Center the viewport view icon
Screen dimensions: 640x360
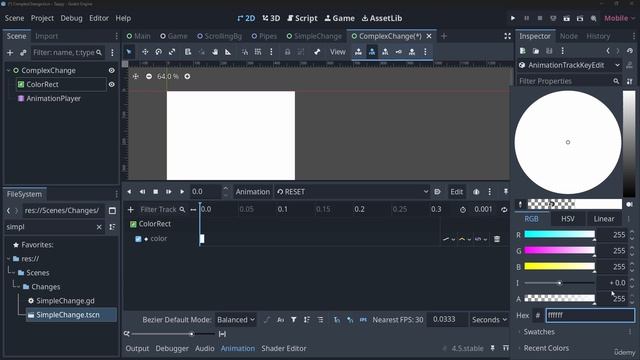coord(136,76)
